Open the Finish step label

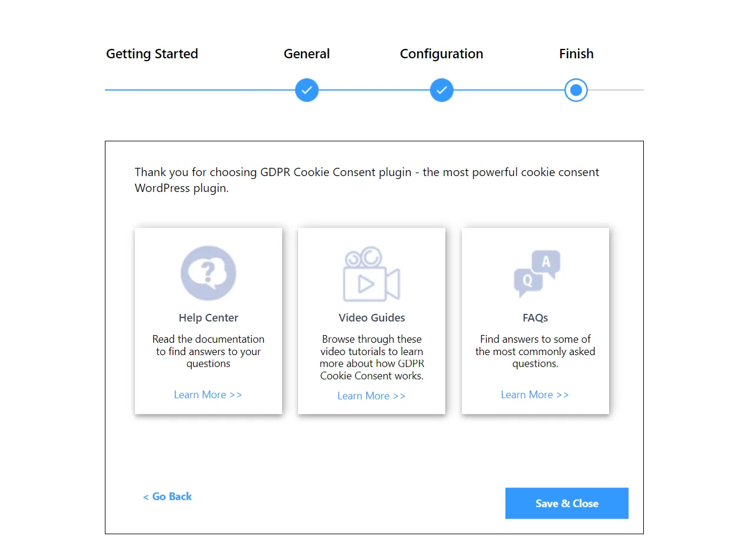(x=576, y=54)
